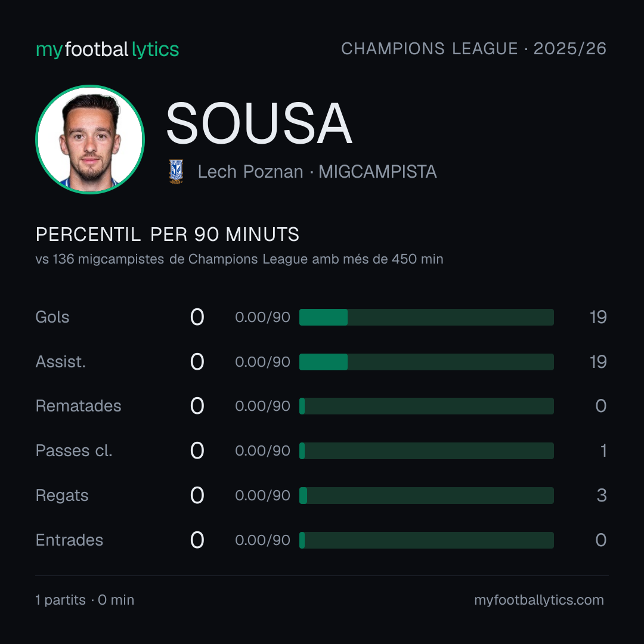The image size is (644, 644).
Task: Click the Rematades 0.00/90 rate value
Action: pos(262,406)
